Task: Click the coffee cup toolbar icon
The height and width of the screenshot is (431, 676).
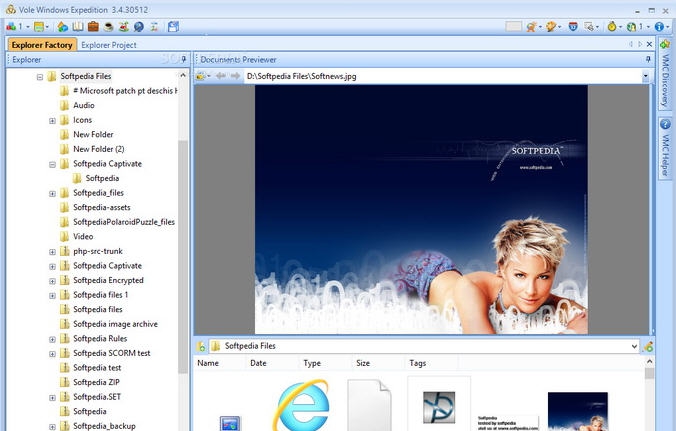Action: point(108,26)
